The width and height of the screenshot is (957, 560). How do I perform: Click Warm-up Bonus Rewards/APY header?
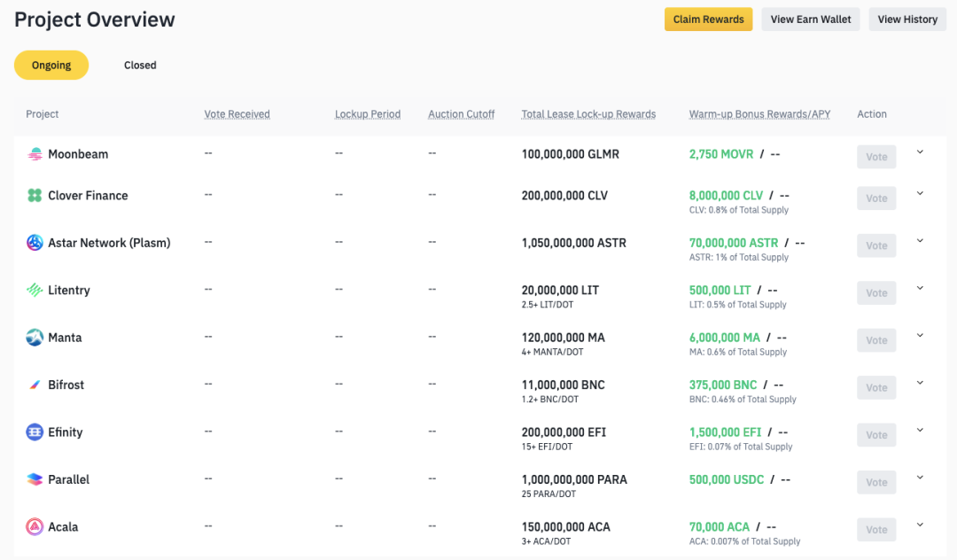coord(759,114)
